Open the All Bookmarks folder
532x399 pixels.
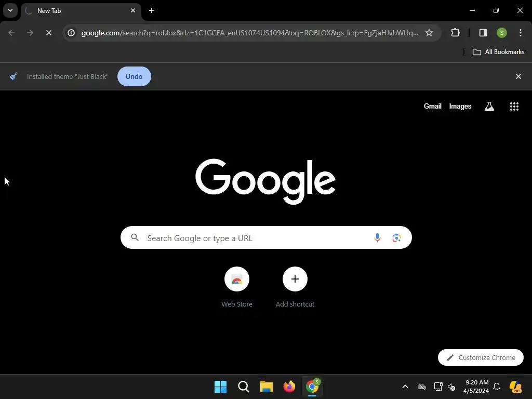pyautogui.click(x=498, y=52)
